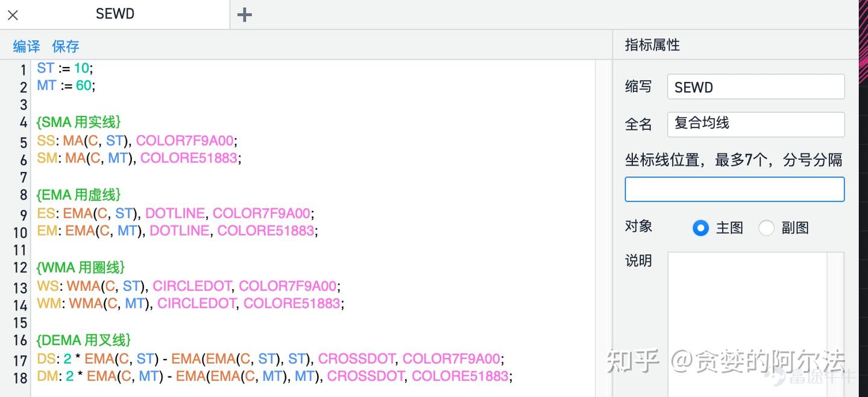Click CIRCLEDOT keyword on line 13
The image size is (868, 397).
coord(192,286)
